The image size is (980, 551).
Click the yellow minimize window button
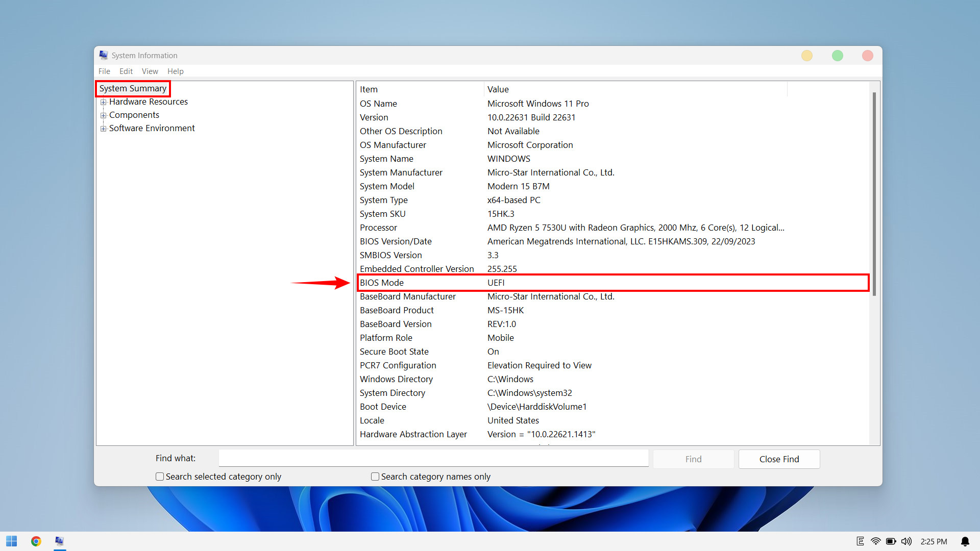point(807,56)
